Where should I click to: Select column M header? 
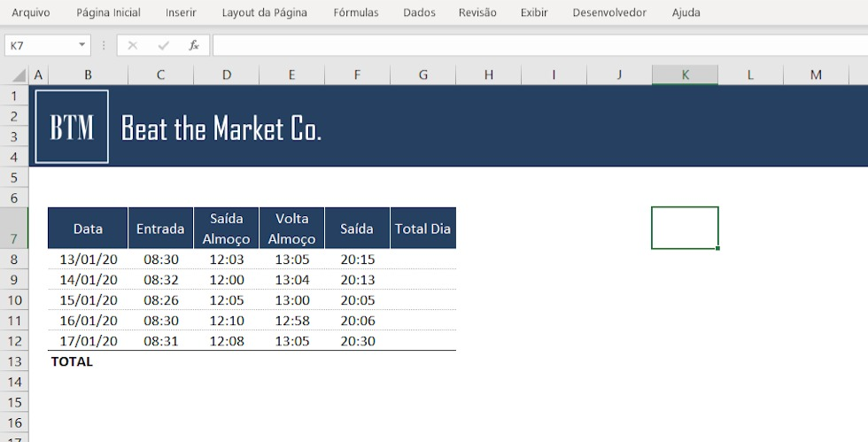pyautogui.click(x=816, y=74)
